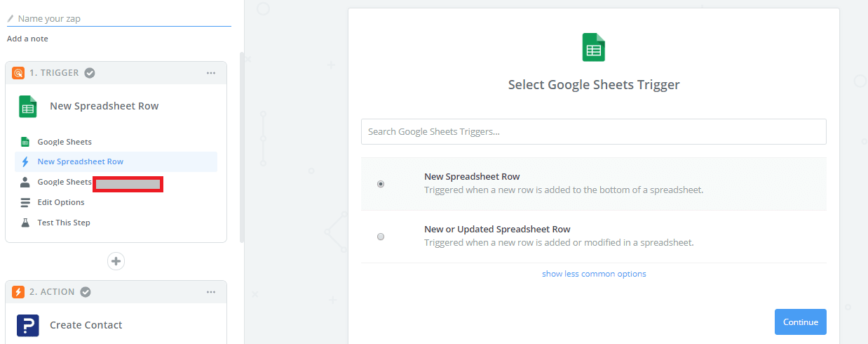Click the large Google Sheets trigger icon
The width and height of the screenshot is (868, 344).
click(x=28, y=107)
